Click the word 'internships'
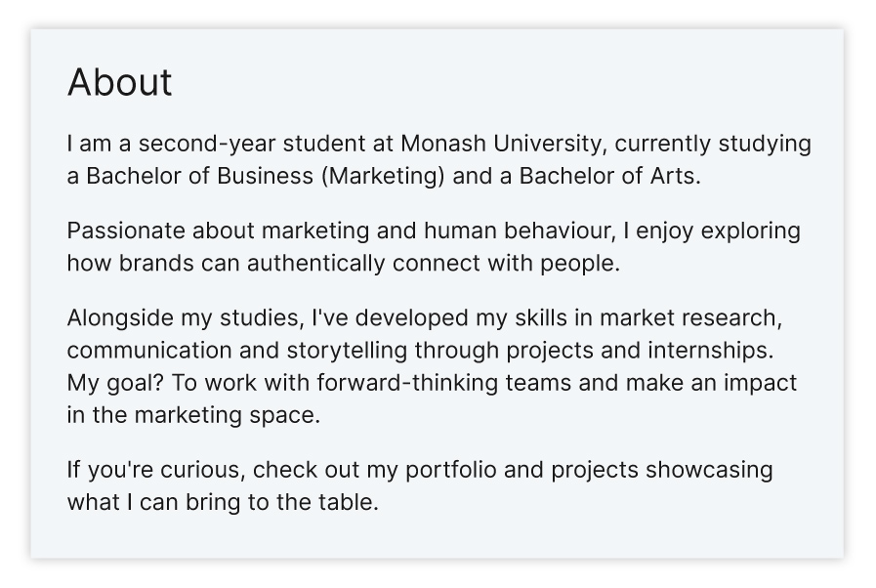Image resolution: width=876 pixels, height=588 pixels. 708,351
